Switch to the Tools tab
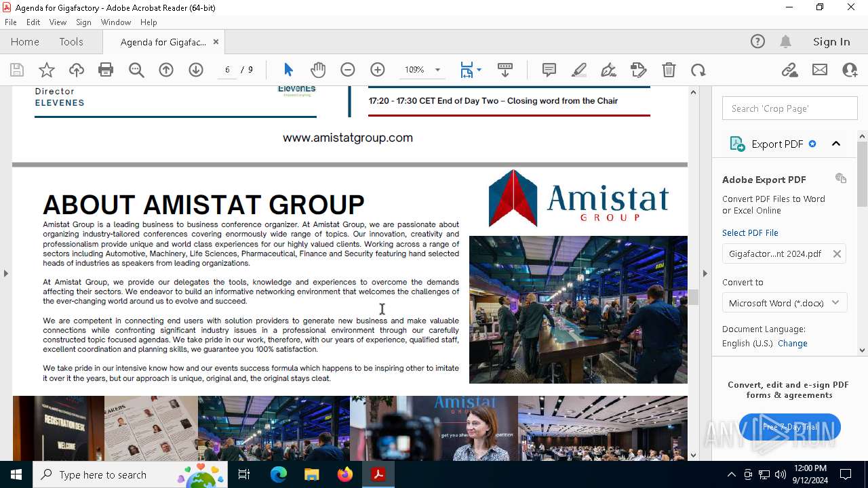Screen dimensions: 868x488 click(x=71, y=42)
